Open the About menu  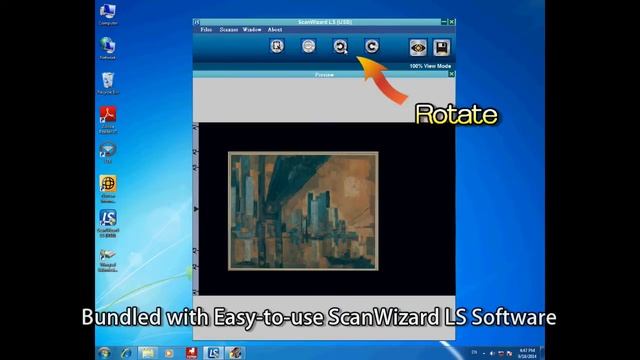(275, 30)
